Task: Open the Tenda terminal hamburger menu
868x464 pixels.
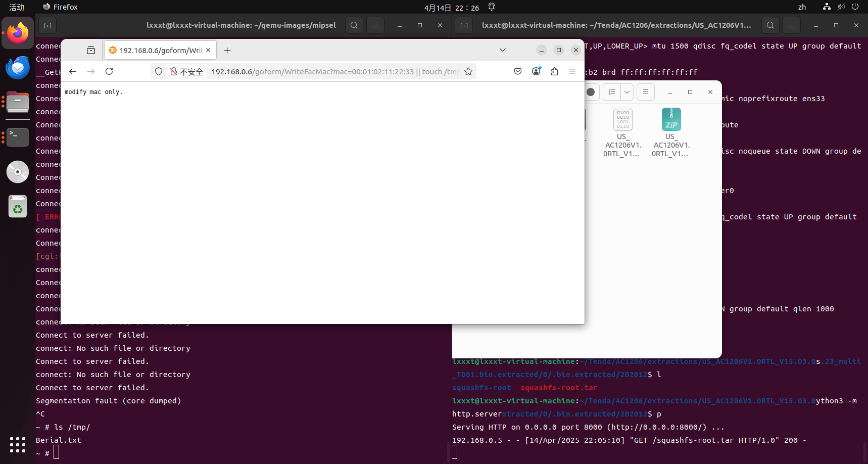Action: click(792, 25)
